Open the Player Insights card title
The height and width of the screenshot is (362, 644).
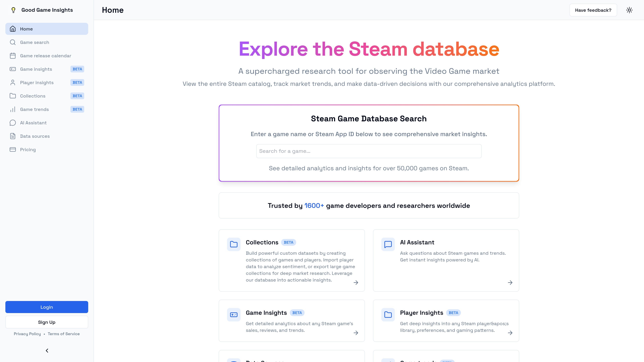click(421, 313)
